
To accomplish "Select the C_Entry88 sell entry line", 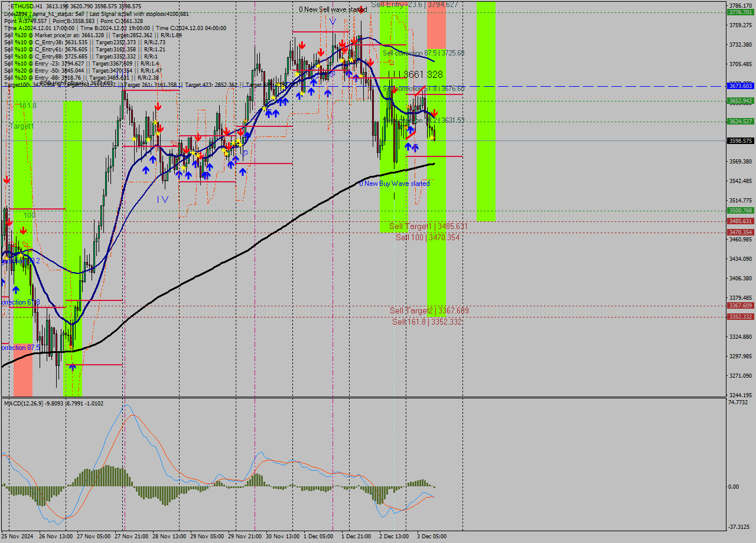I will tap(80, 56).
